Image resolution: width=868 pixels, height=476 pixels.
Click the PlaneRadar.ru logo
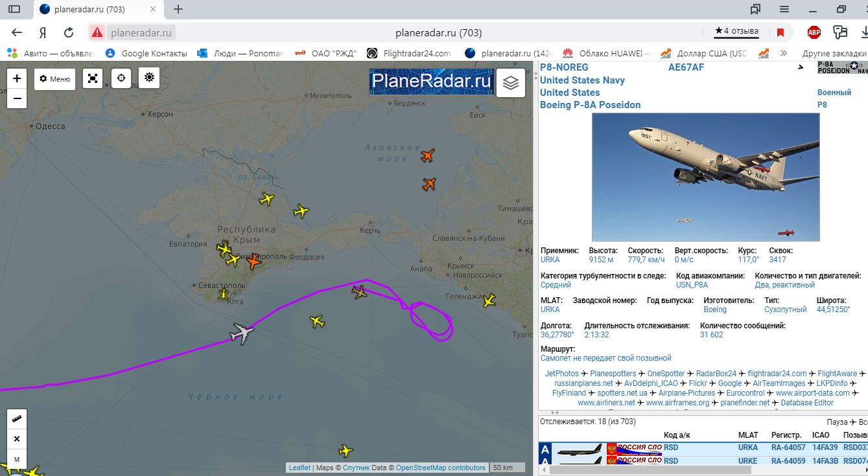pyautogui.click(x=431, y=82)
